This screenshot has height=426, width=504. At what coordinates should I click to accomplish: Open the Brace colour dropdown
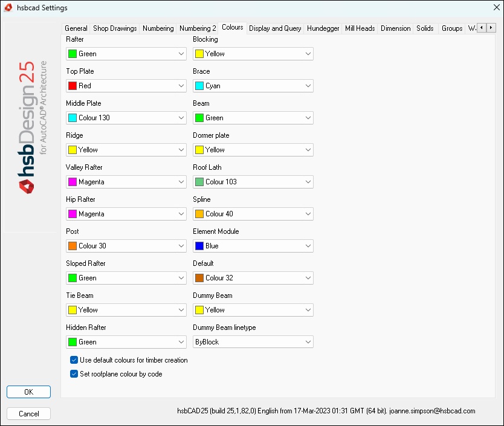pyautogui.click(x=253, y=86)
